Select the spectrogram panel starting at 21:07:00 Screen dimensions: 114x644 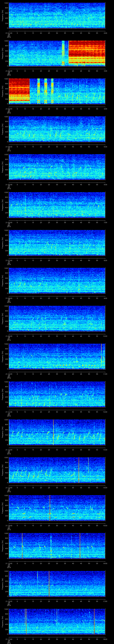click(x=57, y=243)
